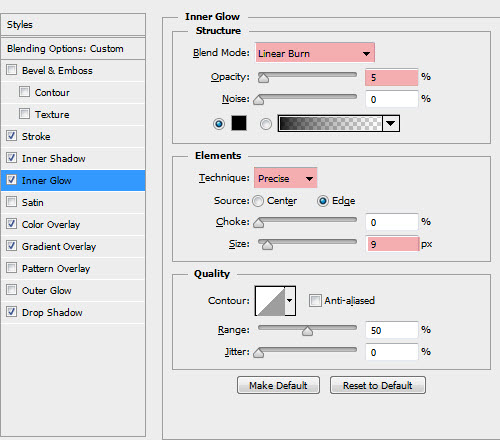Open the gradient picker dropdown arrow
The image size is (500, 440).
391,124
